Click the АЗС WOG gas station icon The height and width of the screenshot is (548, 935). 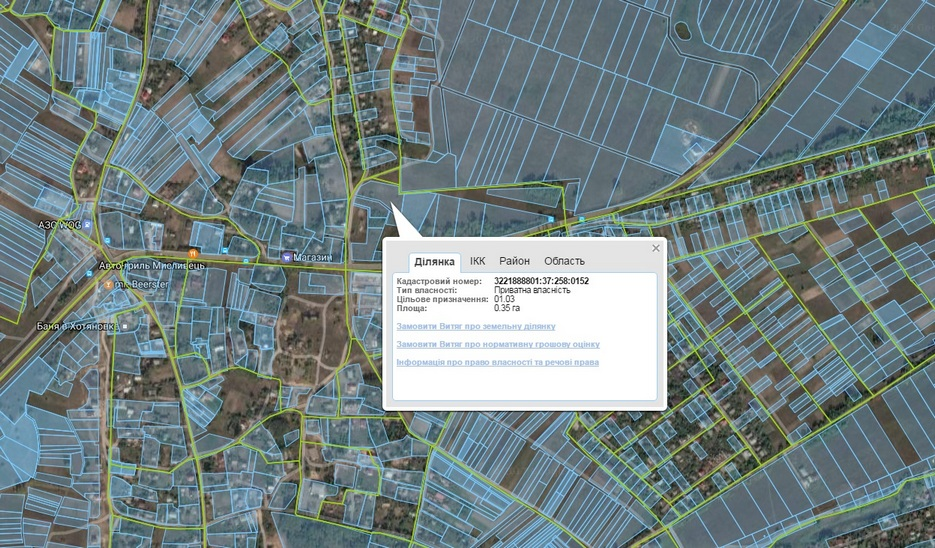[87, 226]
